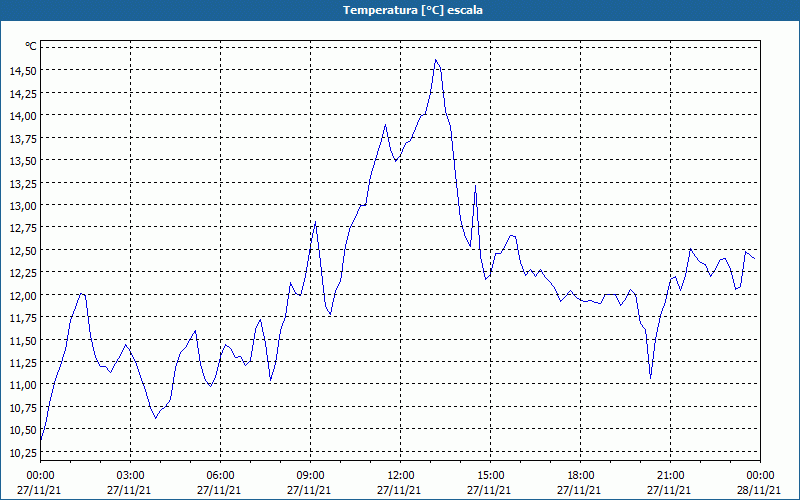Select the 11,75 y-axis label
The image size is (800, 500).
click(23, 317)
